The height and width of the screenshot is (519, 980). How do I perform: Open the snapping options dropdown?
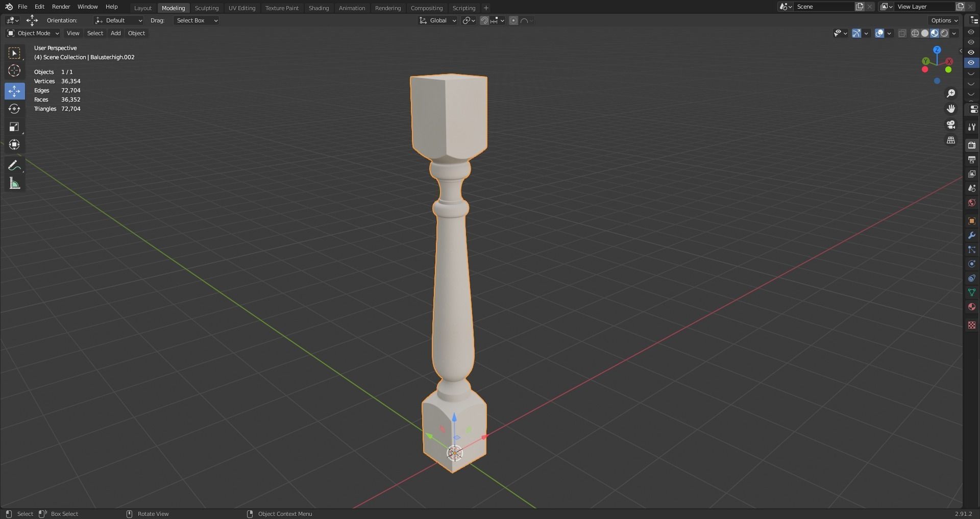click(498, 20)
